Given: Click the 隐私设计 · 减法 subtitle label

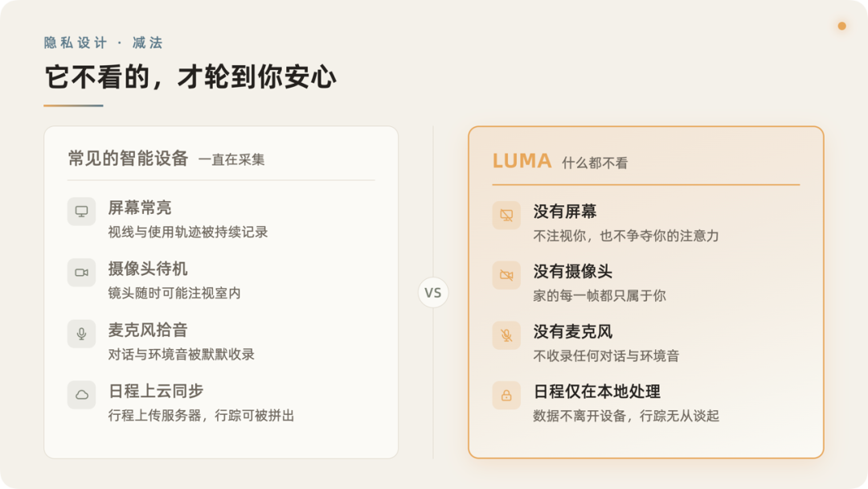Looking at the screenshot, I should 103,43.
